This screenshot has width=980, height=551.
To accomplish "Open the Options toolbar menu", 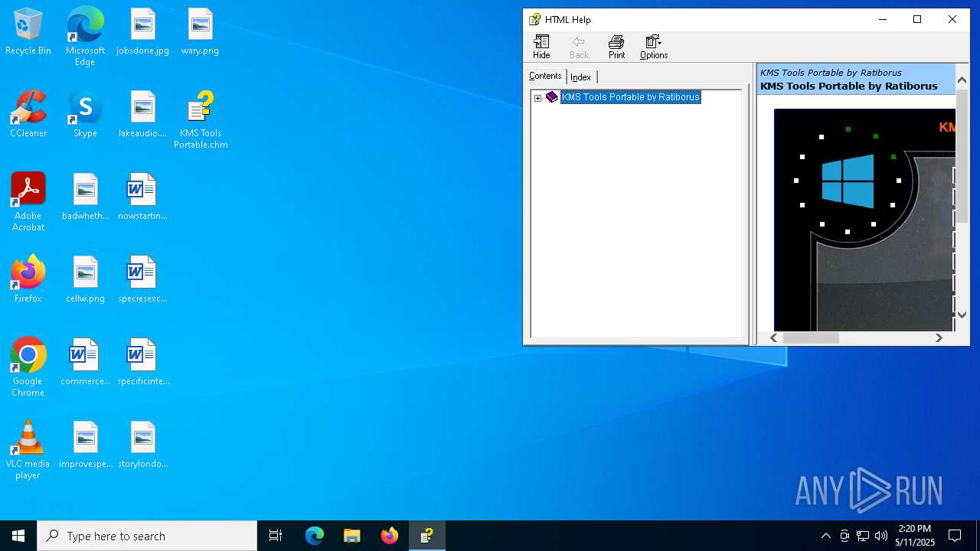I will click(654, 47).
